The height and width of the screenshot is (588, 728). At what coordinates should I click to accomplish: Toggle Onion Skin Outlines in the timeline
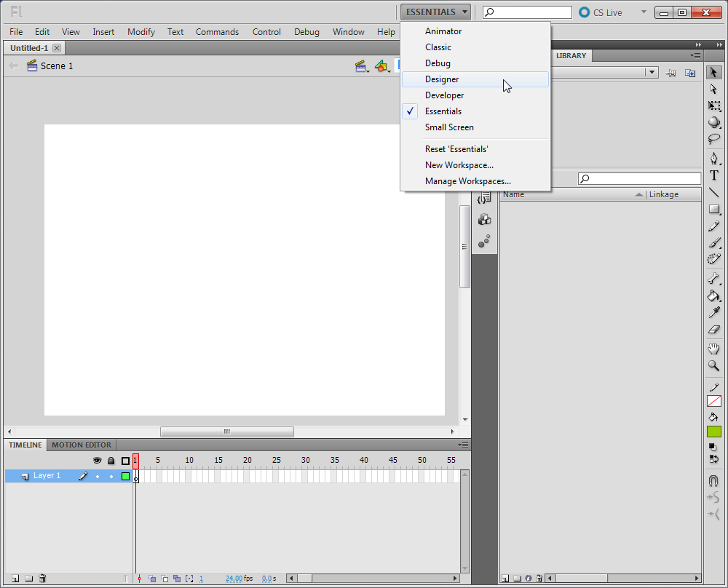165,579
